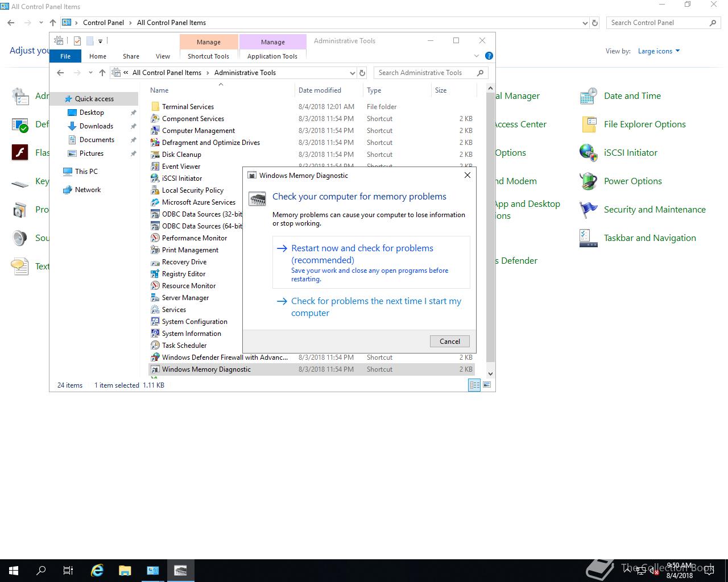Screen dimensions: 728x582
Task: Choose Restart now and check for problems
Action: click(x=371, y=263)
